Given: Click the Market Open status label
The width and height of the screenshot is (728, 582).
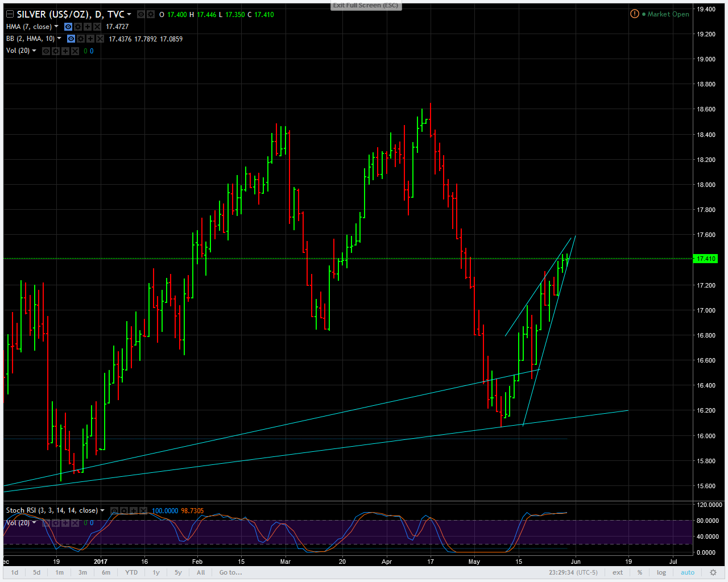Looking at the screenshot, I should click(668, 14).
